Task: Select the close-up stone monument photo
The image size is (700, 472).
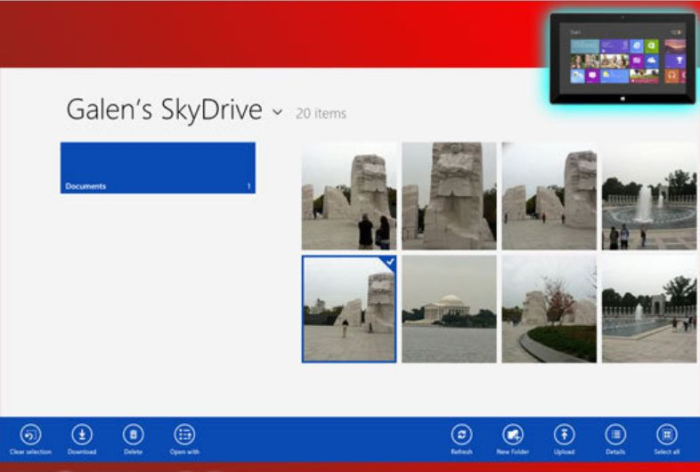Action: pos(449,196)
